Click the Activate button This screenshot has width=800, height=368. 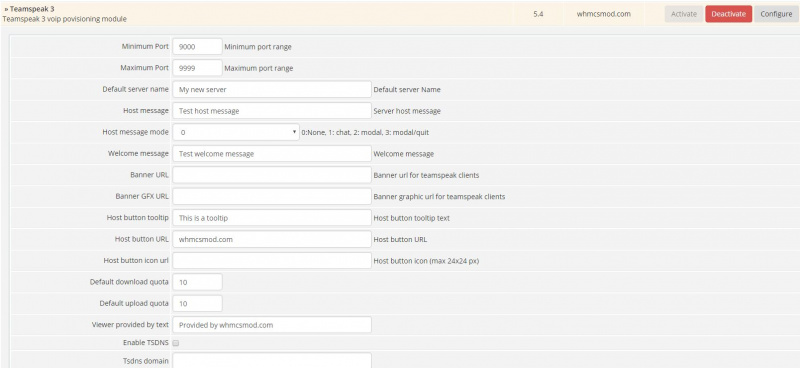coord(684,14)
